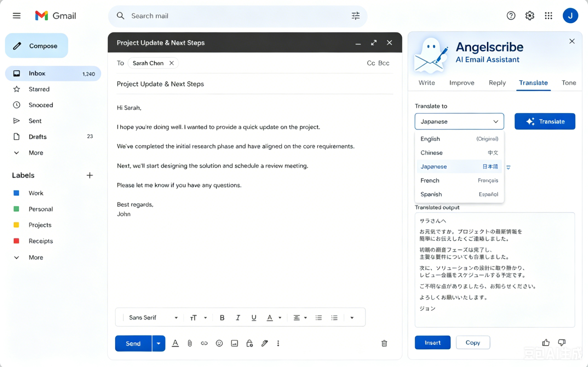
Task: Give thumbs down on translation
Action: (x=562, y=343)
